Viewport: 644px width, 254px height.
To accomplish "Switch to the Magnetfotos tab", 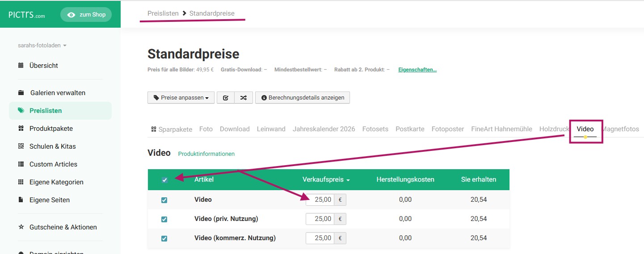I will coord(620,129).
